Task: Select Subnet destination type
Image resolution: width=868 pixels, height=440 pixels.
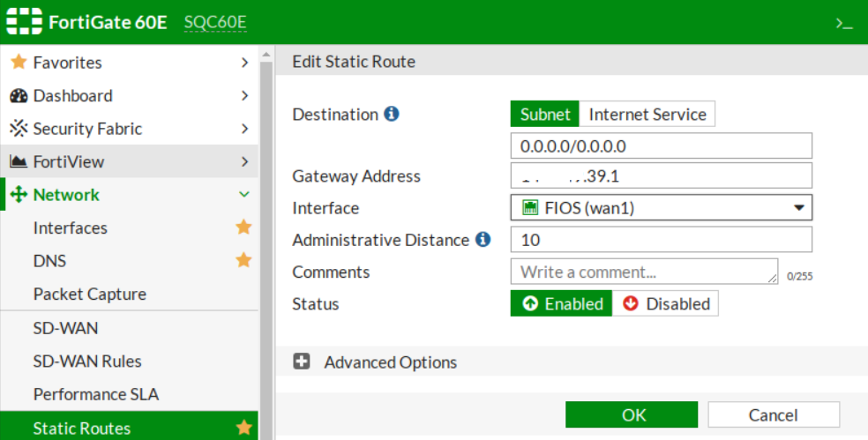Action: point(544,114)
